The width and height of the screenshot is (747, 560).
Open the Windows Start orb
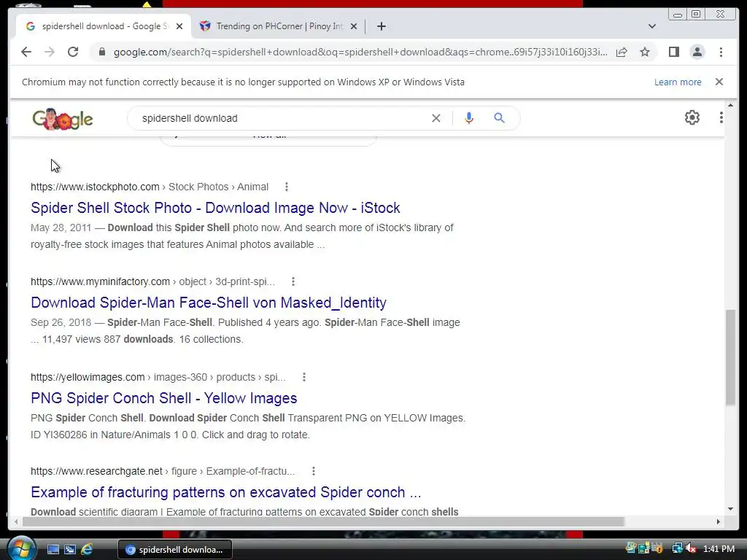pyautogui.click(x=21, y=549)
